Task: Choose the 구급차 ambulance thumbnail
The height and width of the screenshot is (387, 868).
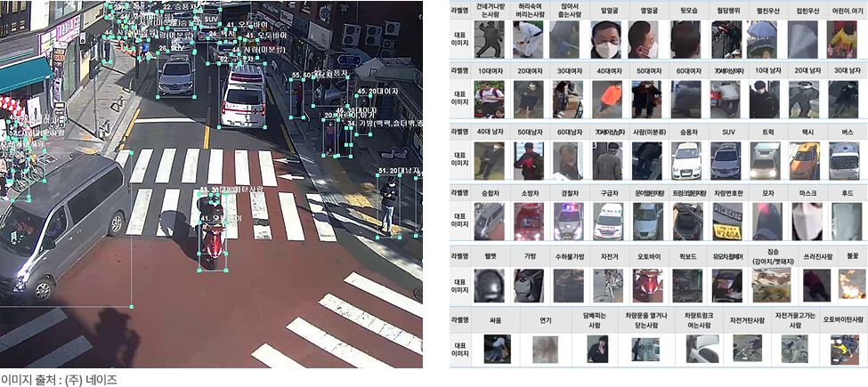Action: [608, 222]
